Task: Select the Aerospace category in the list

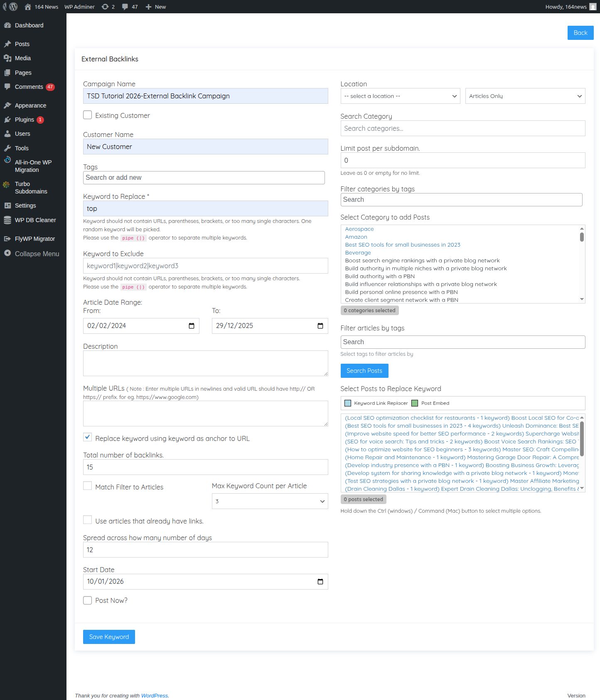Action: point(359,229)
